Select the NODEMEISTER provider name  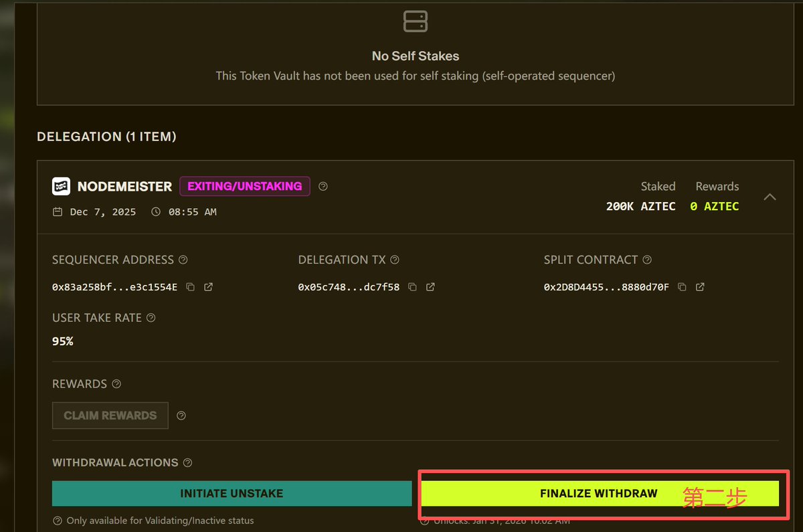[124, 186]
